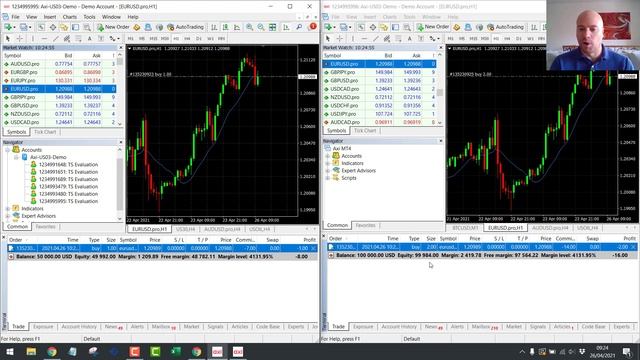Open Insert menu in left window
This screenshot has height=360, width=640.
[x=50, y=17]
